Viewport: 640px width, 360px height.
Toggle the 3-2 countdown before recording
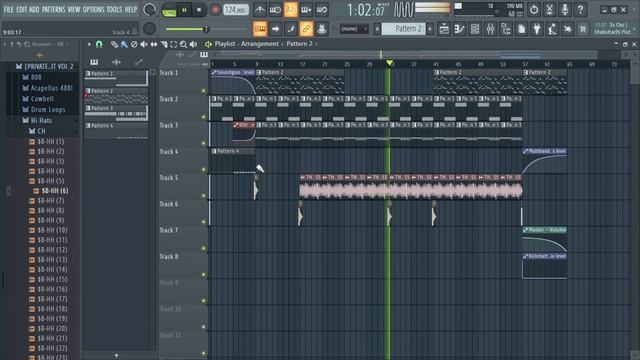[x=291, y=9]
